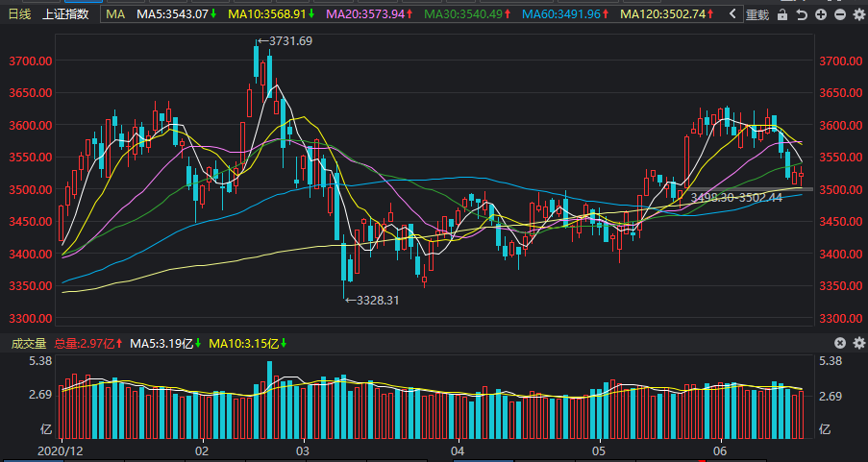Zoom in with the plus icon

821,15
